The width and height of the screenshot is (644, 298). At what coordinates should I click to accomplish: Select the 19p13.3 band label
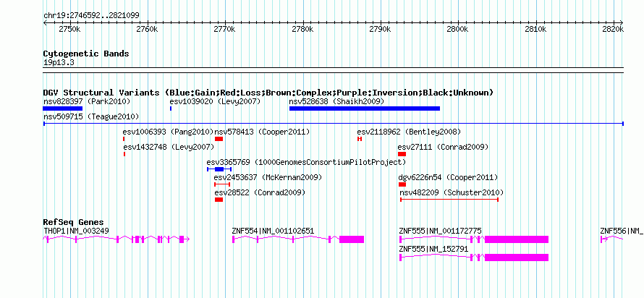point(59,63)
